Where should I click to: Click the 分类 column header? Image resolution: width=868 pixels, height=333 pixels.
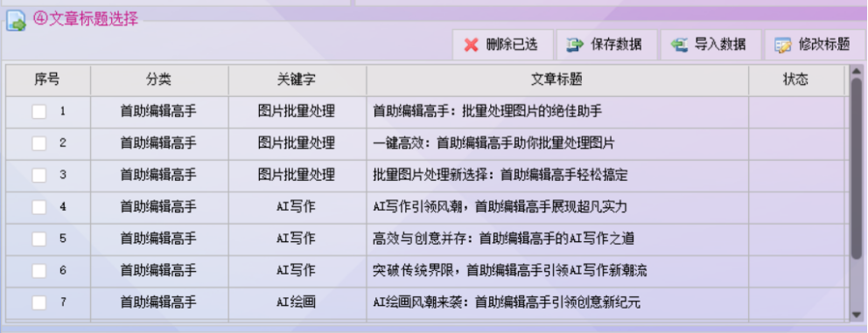[159, 80]
